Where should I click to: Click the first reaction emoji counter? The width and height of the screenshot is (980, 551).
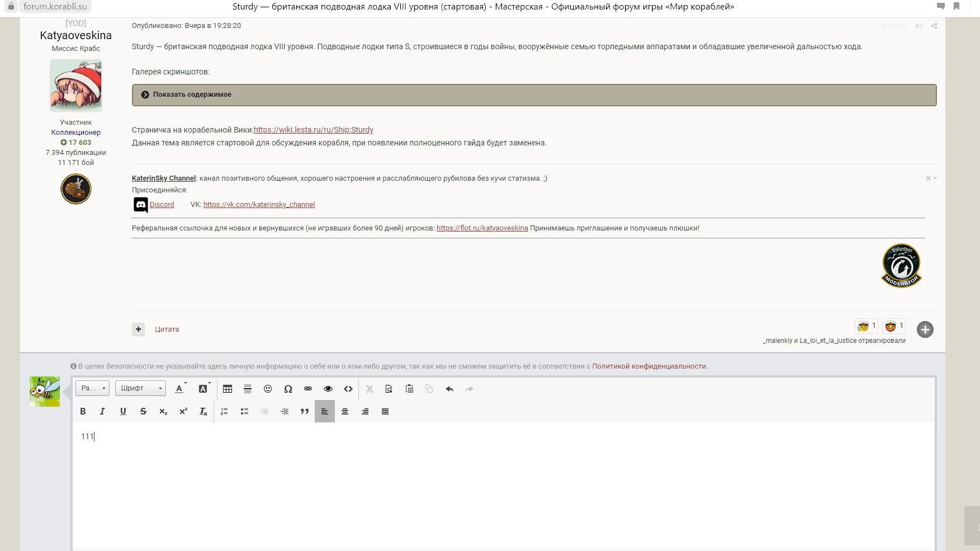(x=866, y=326)
